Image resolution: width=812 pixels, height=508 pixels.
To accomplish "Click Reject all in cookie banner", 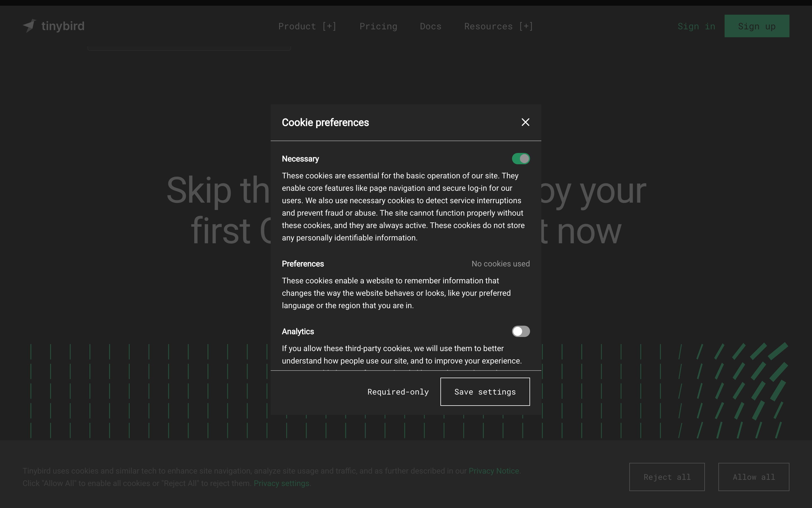I will click(x=667, y=477).
